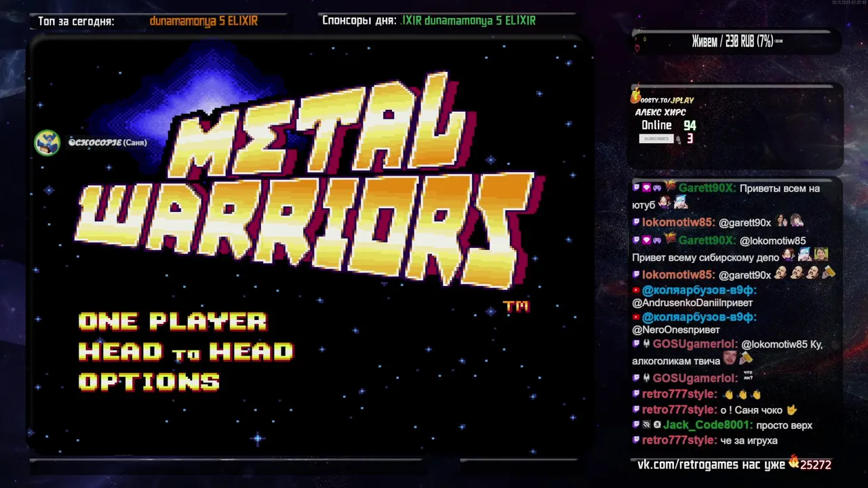Click the 'Спонсоры дня:' label

(359, 21)
